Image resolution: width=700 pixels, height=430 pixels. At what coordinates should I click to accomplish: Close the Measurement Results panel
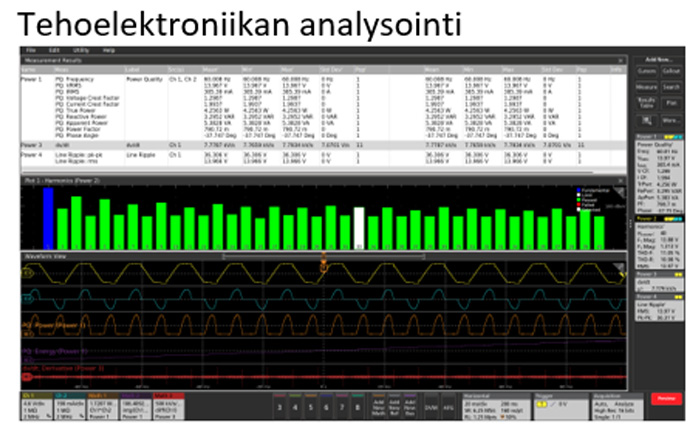coord(619,59)
